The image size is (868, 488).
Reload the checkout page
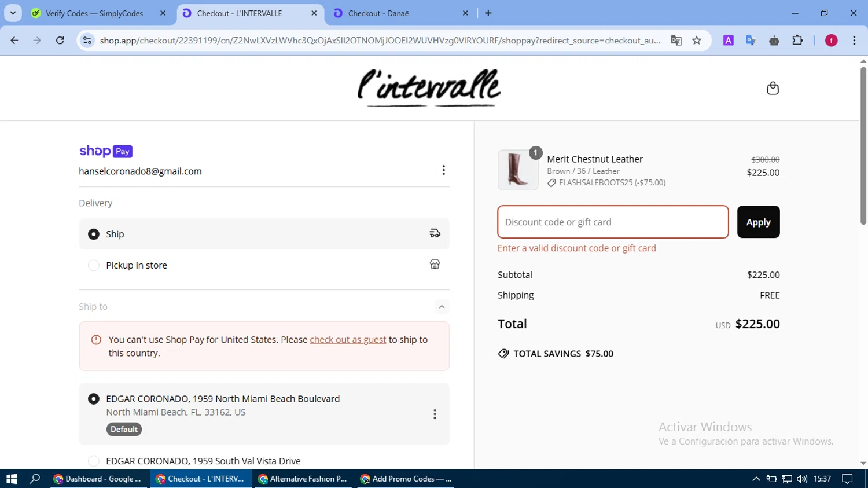click(60, 41)
